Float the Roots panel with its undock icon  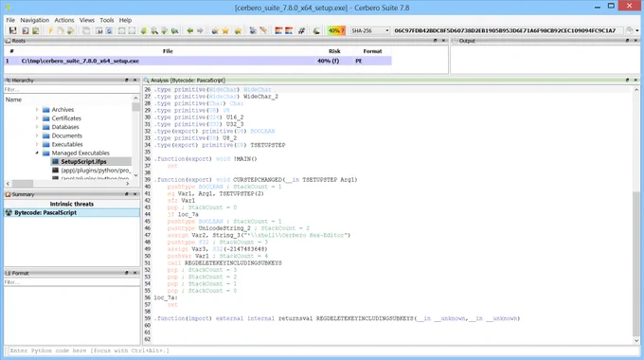pos(435,41)
